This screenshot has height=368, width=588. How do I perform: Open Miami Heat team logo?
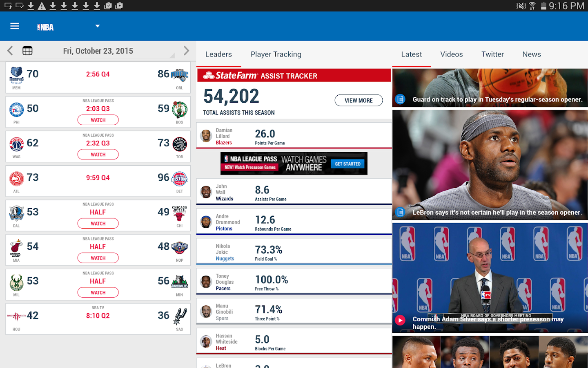(16, 248)
